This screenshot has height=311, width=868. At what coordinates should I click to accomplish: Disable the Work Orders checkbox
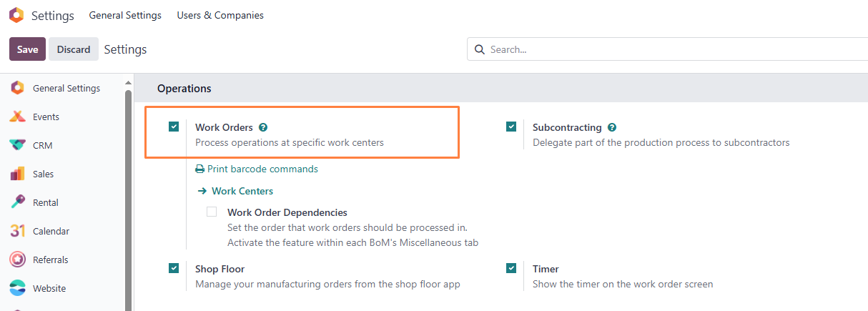click(x=174, y=127)
